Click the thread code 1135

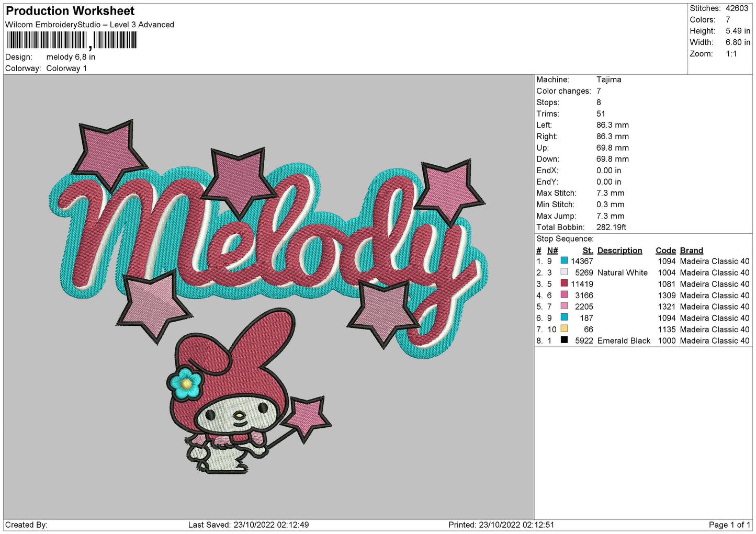coord(667,330)
